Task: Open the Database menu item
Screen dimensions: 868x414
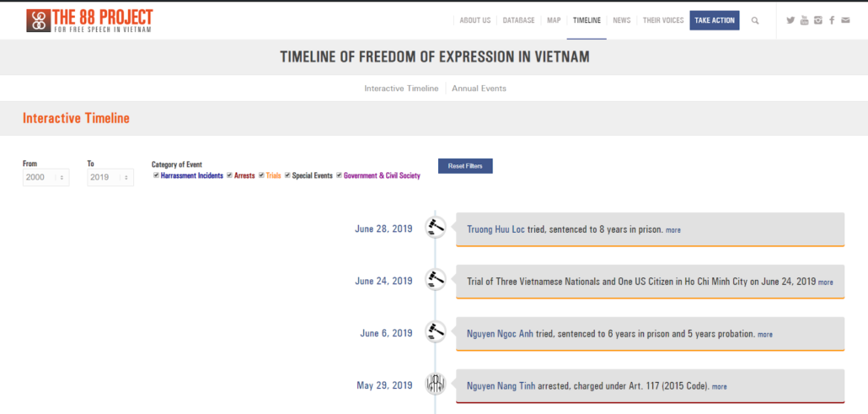Action: click(x=518, y=20)
